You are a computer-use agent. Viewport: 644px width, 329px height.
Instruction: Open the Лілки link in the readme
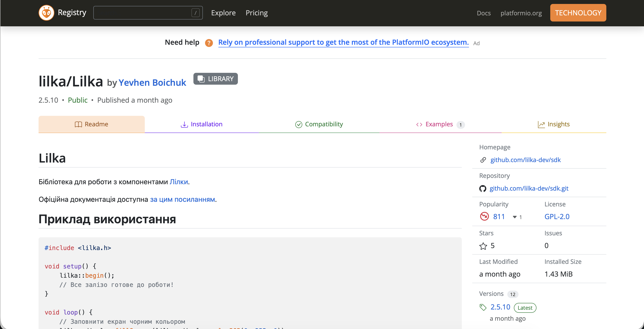pos(179,182)
